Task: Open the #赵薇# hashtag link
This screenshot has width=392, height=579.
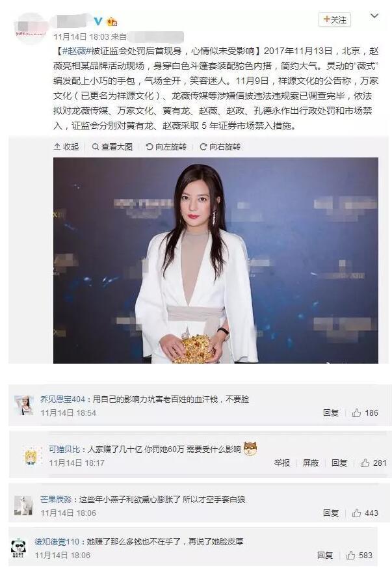Action: [76, 51]
